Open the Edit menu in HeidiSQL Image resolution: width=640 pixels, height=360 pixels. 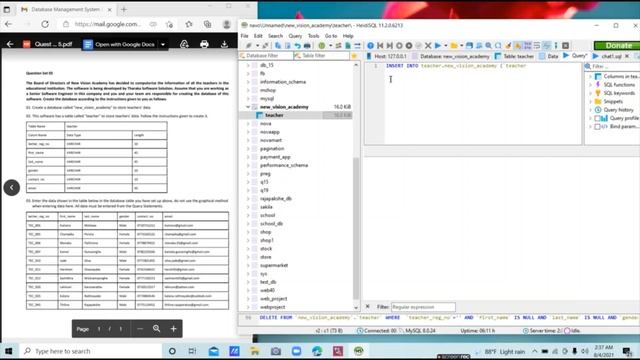(x=258, y=36)
